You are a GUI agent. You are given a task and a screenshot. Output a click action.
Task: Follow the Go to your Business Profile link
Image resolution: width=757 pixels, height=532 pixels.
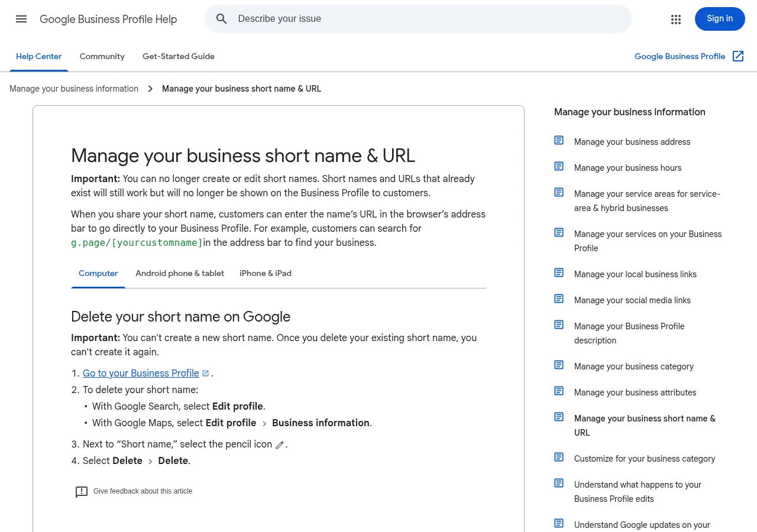coord(141,373)
